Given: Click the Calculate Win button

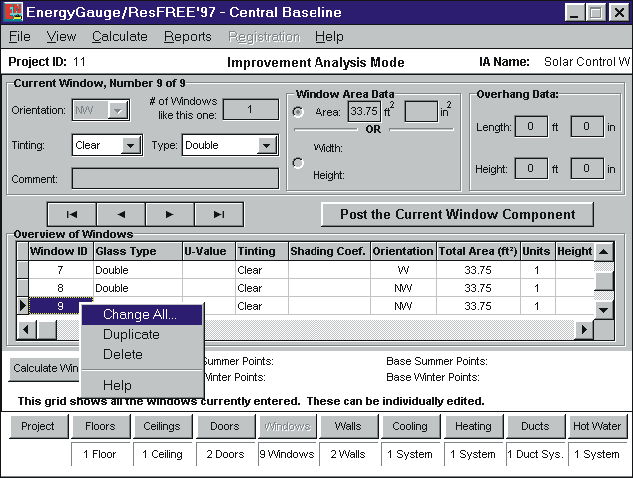Looking at the screenshot, I should [x=46, y=368].
